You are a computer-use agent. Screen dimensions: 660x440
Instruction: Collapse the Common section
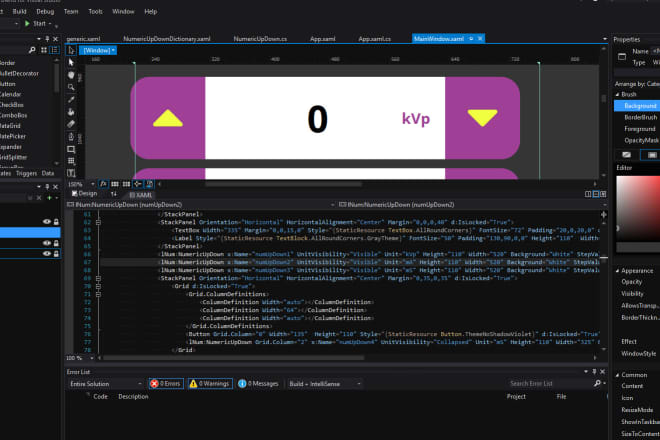pyautogui.click(x=617, y=375)
